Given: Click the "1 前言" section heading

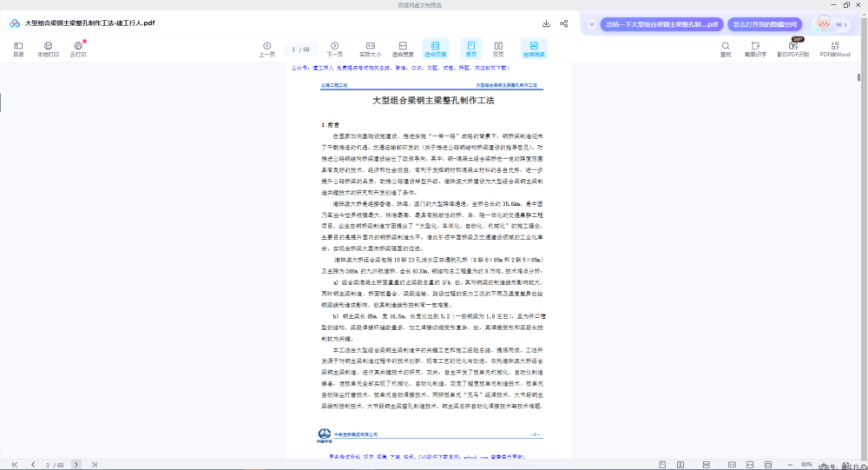Looking at the screenshot, I should [x=331, y=125].
